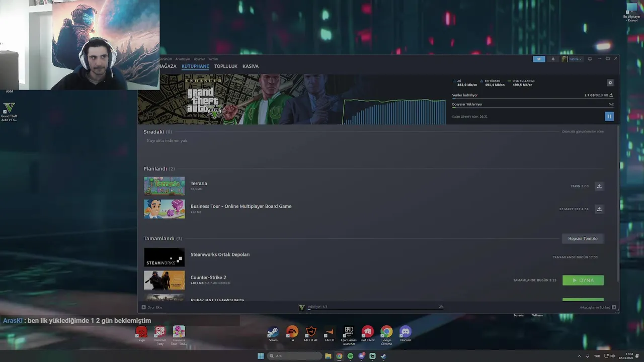The width and height of the screenshot is (644, 362).
Task: Open the Yardım menu
Action: (213, 59)
